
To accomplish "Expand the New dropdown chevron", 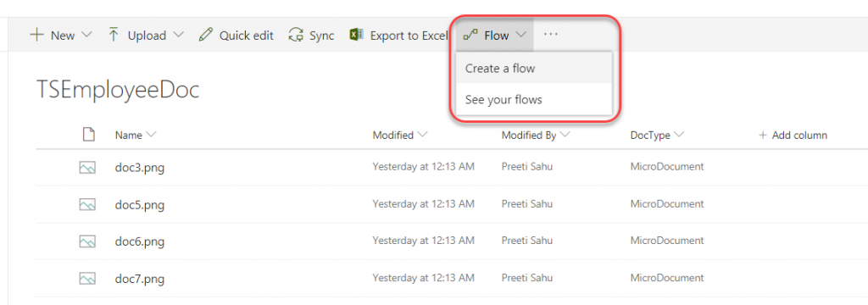I will (x=86, y=36).
